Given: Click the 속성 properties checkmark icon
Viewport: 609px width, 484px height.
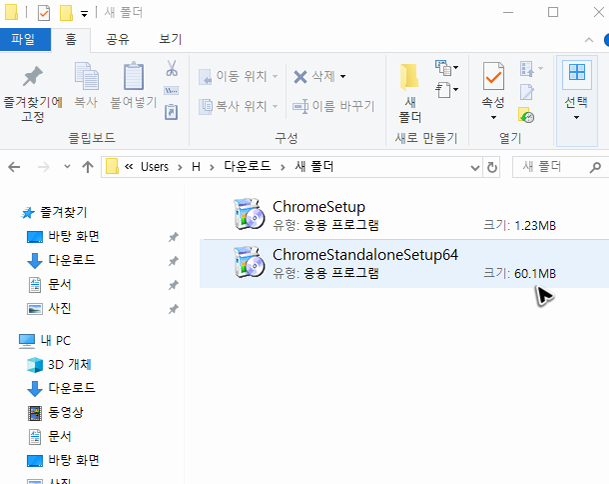Looking at the screenshot, I should pos(493,77).
